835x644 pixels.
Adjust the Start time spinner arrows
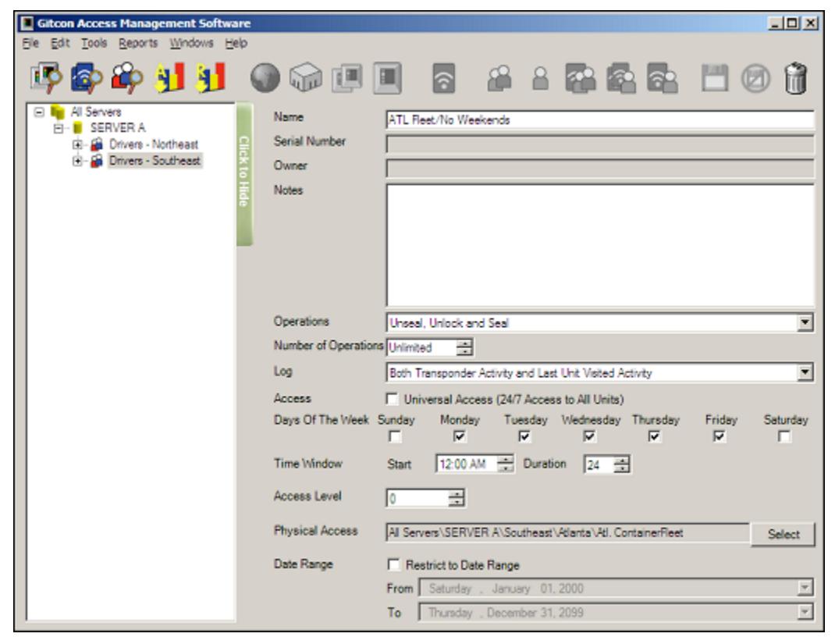[x=506, y=464]
